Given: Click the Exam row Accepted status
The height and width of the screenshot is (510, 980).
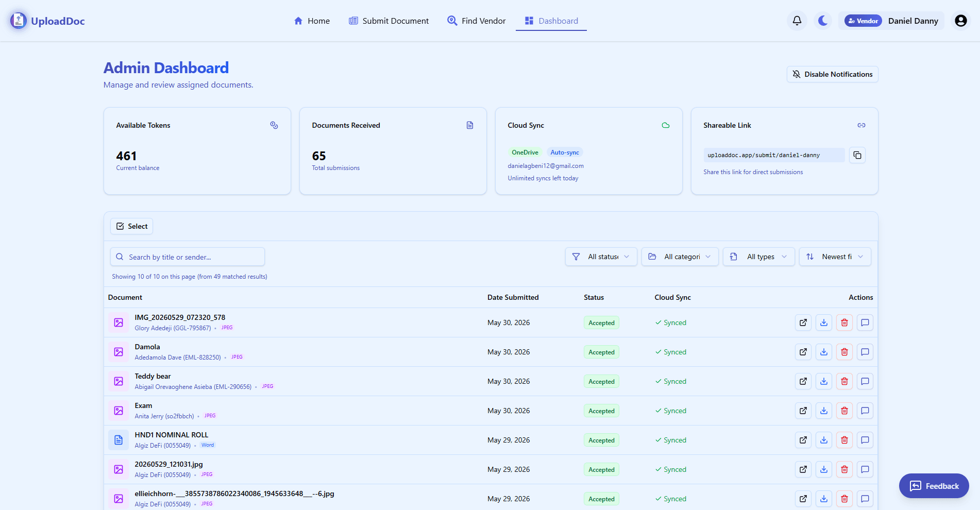Looking at the screenshot, I should (x=601, y=411).
